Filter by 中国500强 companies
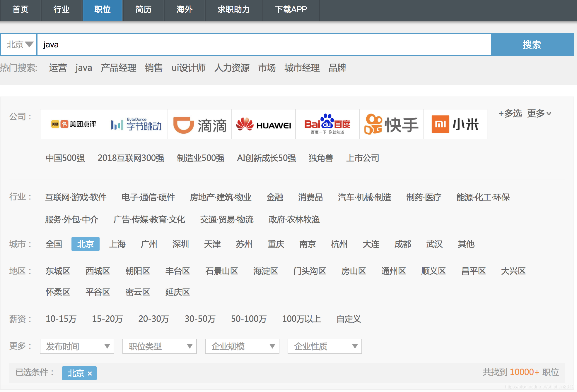Image resolution: width=577 pixels, height=392 pixels. (65, 158)
